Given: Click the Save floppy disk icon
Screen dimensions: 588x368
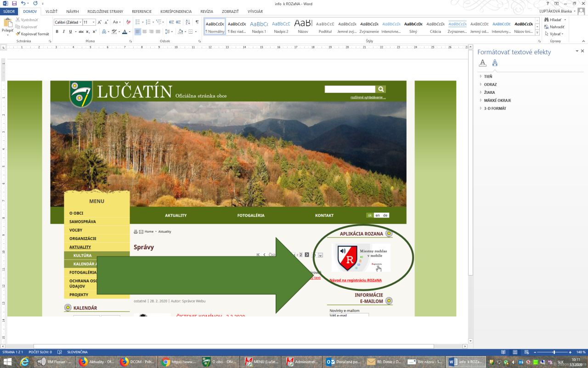Looking at the screenshot, I should (14, 3).
